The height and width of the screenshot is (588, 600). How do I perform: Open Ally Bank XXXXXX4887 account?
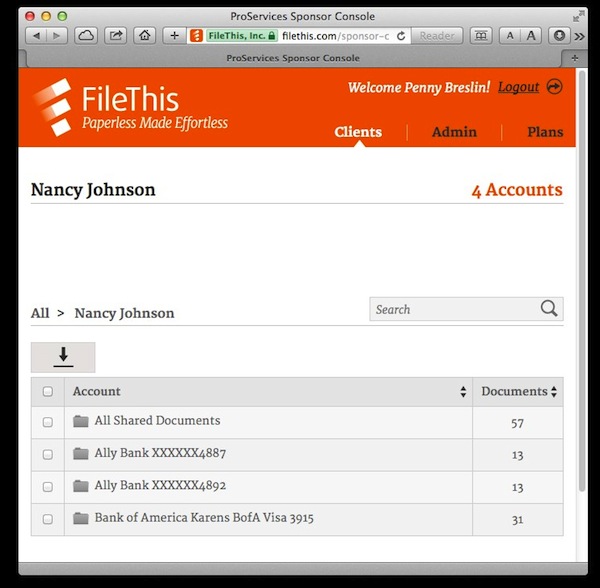pos(160,453)
